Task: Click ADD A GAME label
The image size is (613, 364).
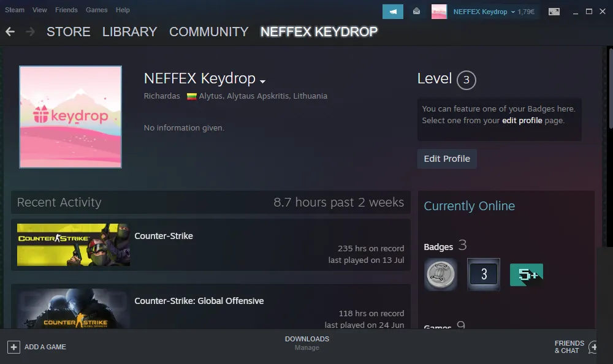Action: tap(45, 347)
